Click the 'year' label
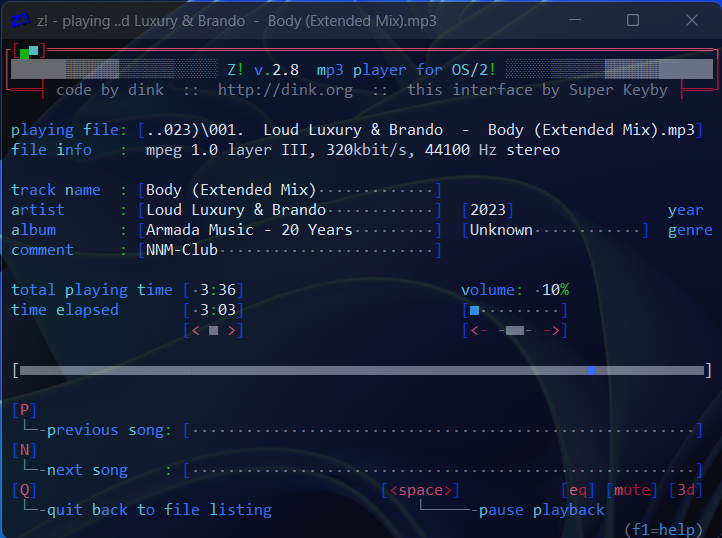722x538 pixels. (x=686, y=210)
